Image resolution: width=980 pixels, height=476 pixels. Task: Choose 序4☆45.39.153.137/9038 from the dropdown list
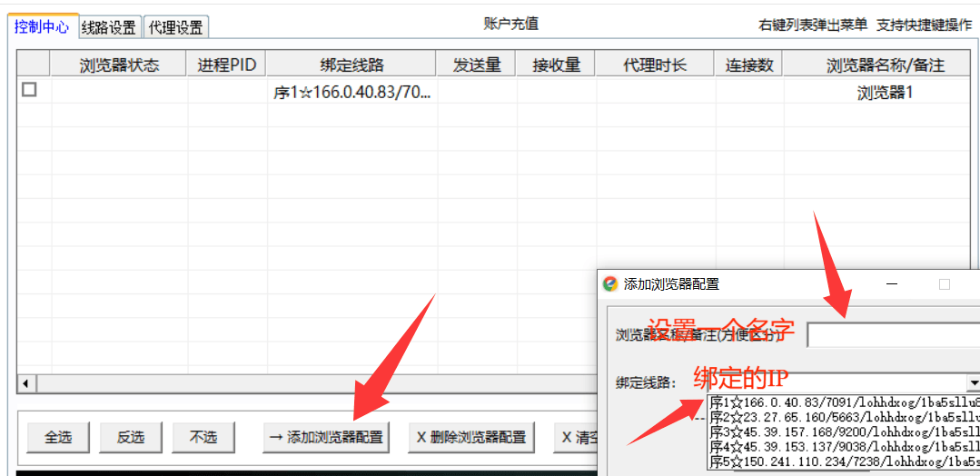pos(845,447)
